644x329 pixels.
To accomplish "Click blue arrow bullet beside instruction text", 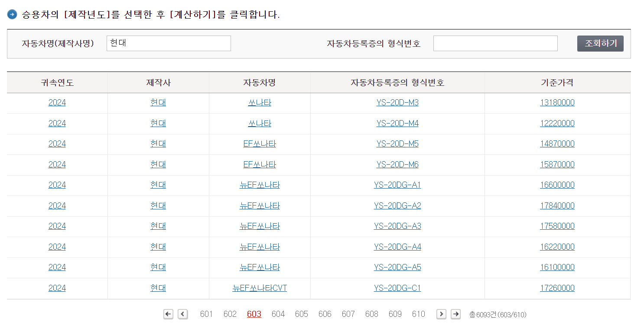I will 12,14.
